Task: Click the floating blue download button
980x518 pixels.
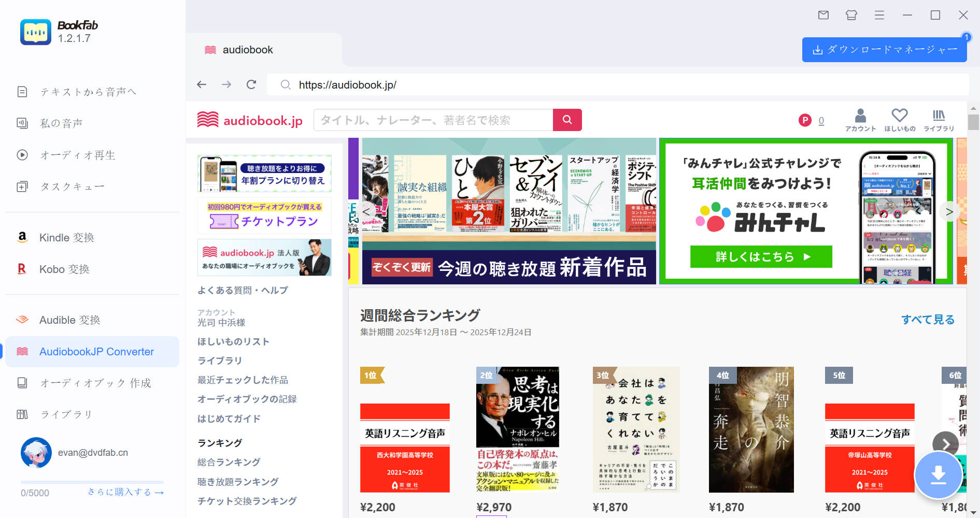Action: tap(939, 475)
